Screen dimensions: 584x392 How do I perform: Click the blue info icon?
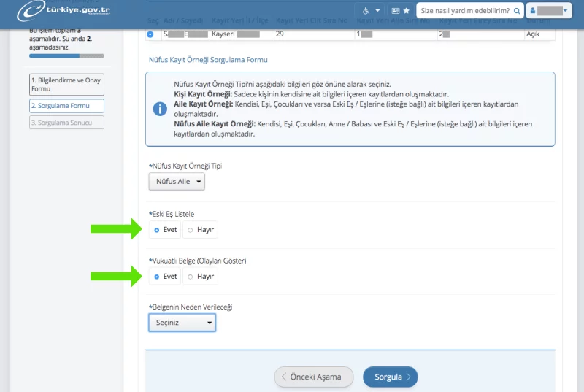tap(160, 109)
